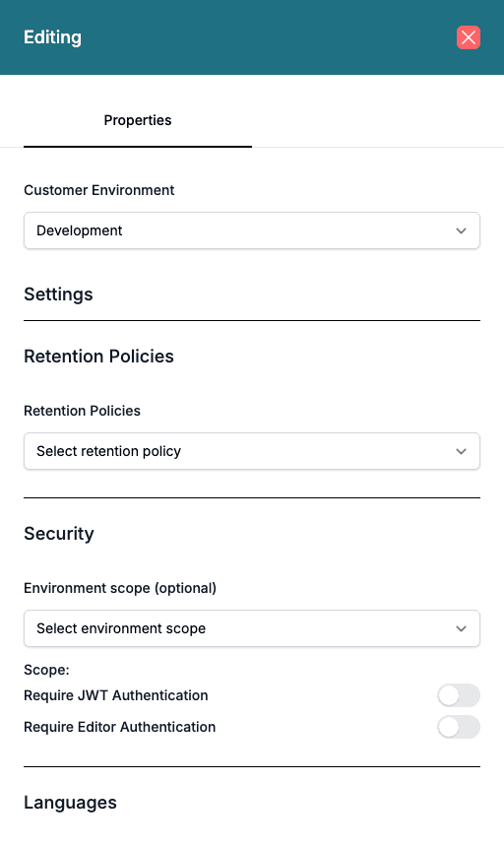Click the Retention Policies section heading
504x847 pixels.
pos(98,357)
